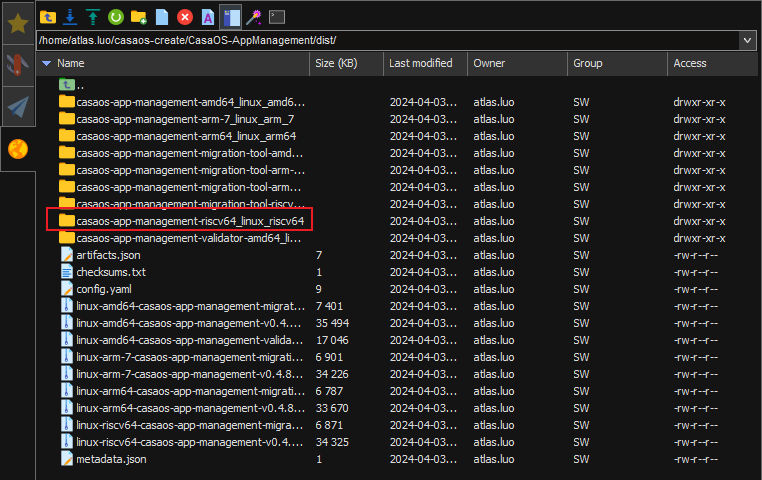
Task: Click the -rw-r--r-- access of config.yaml row
Action: pos(695,290)
